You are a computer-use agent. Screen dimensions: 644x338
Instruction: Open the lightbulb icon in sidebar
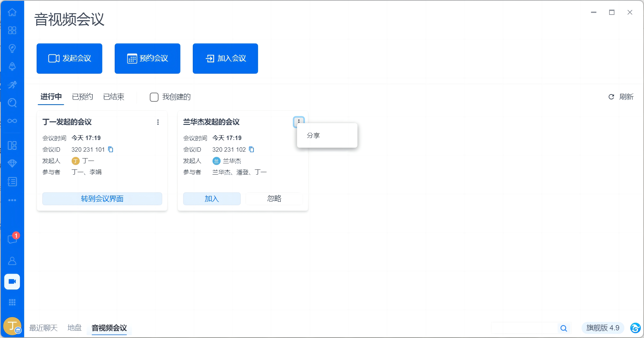pos(12,48)
